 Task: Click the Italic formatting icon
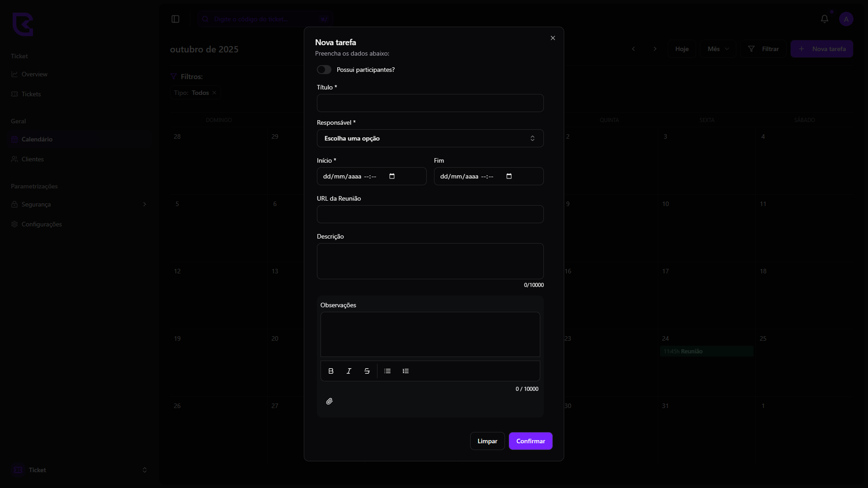point(349,371)
